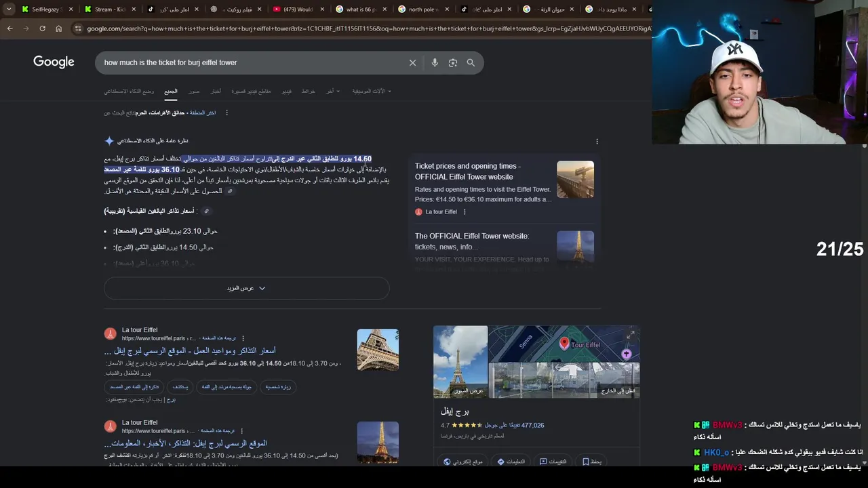This screenshot has width=868, height=488.
Task: Expand the 'أخر' More filters dropdown
Action: click(x=333, y=91)
